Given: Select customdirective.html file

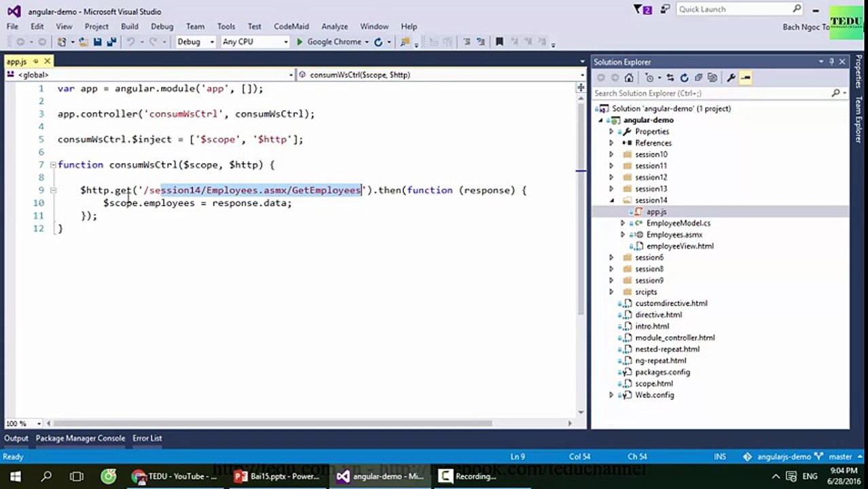Looking at the screenshot, I should 671,304.
